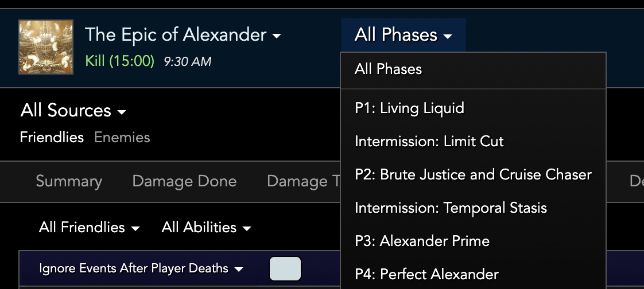Expand the All Sources dropdown
This screenshot has height=289, width=644.
pyautogui.click(x=73, y=111)
